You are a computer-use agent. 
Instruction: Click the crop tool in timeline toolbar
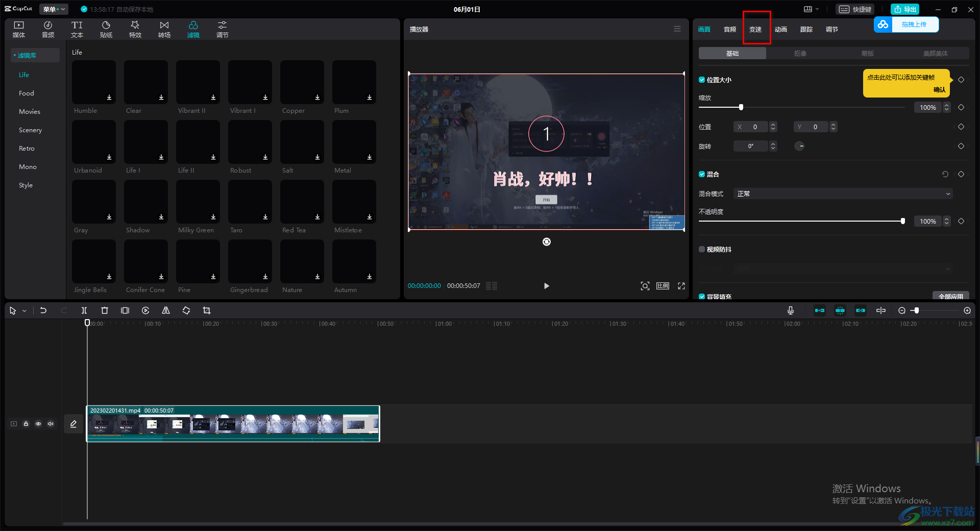(207, 310)
